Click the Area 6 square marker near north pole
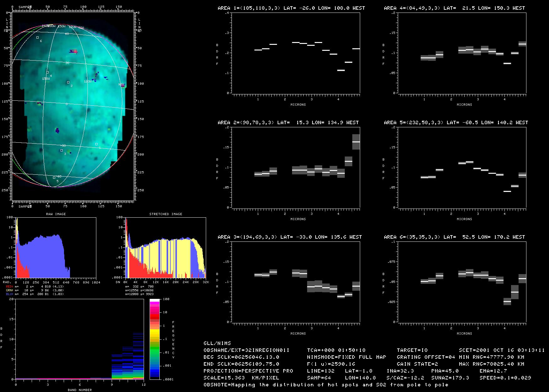The height and width of the screenshot is (392, 549). (x=37, y=38)
